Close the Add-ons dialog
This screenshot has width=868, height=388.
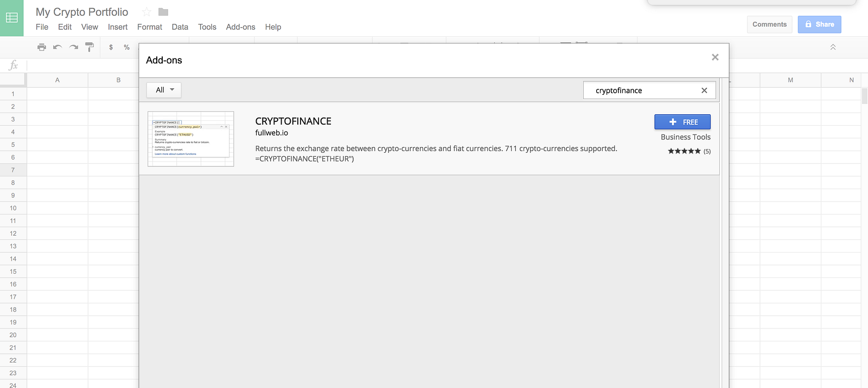[x=715, y=57]
